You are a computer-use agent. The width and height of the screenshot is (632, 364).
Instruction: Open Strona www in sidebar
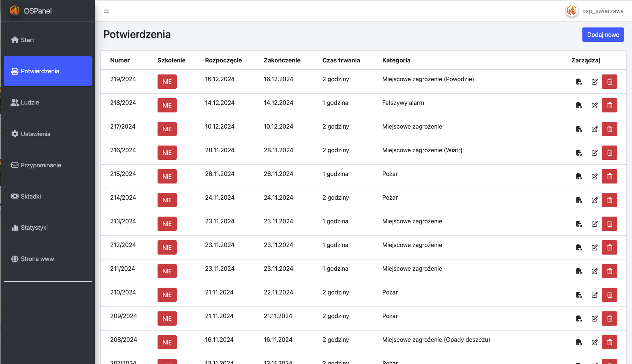[x=48, y=259]
